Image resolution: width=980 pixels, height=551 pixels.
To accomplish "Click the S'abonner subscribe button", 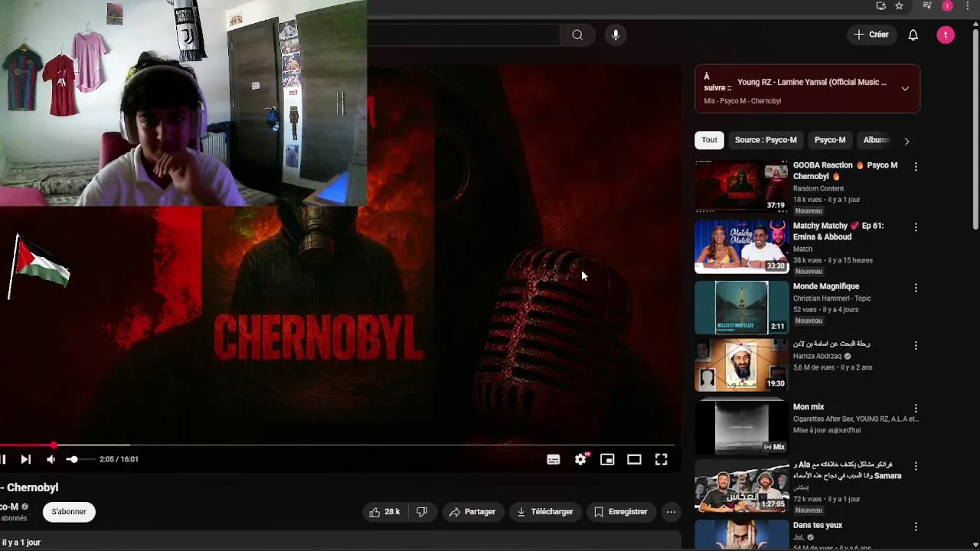I will click(x=69, y=511).
